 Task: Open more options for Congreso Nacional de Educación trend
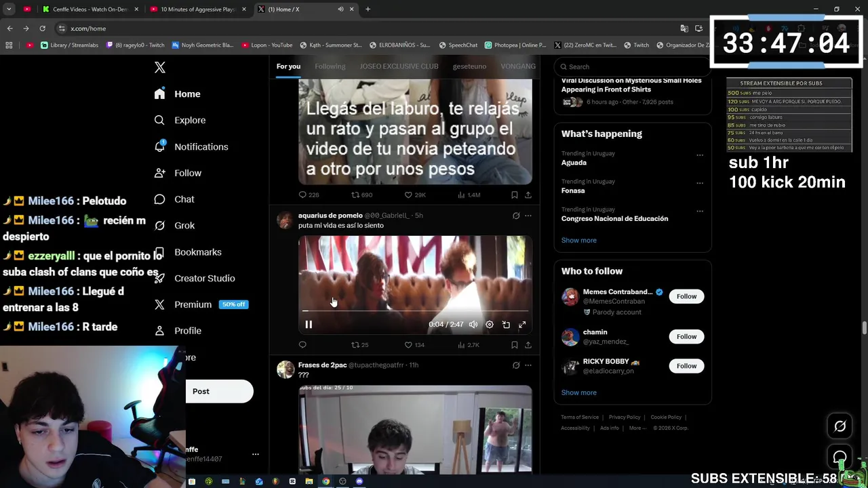pos(700,211)
